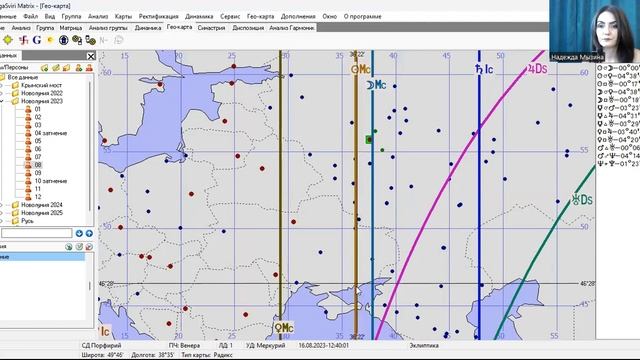
Task: Open the Карты menu
Action: pyautogui.click(x=123, y=16)
